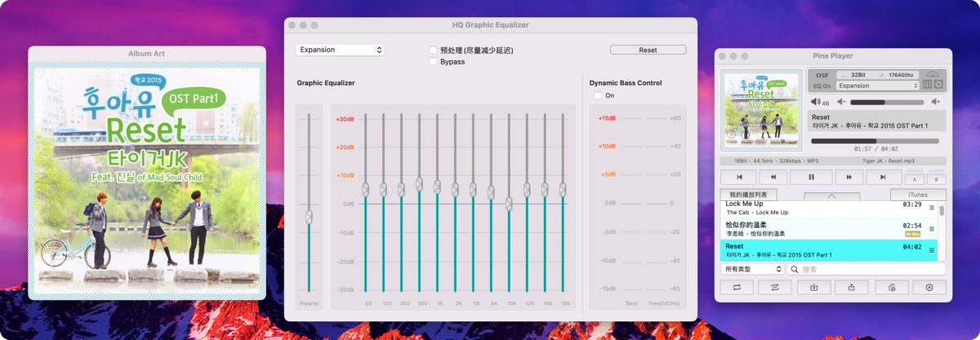Image resolution: width=980 pixels, height=340 pixels.
Task: Mute audio via the speaker icon
Action: click(816, 102)
